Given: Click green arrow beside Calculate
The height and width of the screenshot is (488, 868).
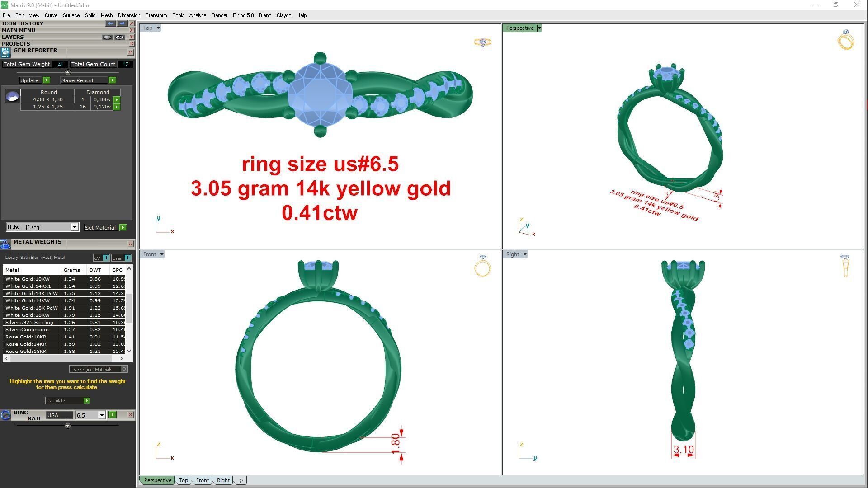Looking at the screenshot, I should click(87, 400).
